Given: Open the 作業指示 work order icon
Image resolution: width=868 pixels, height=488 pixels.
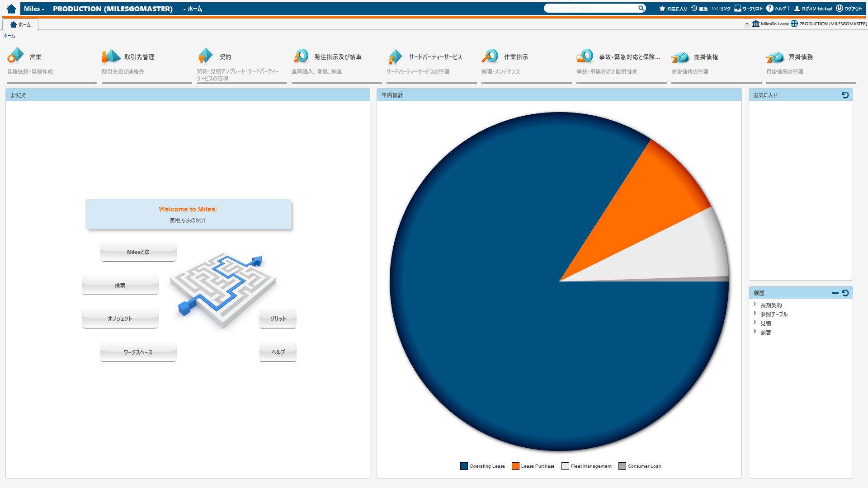Looking at the screenshot, I should click(x=490, y=56).
